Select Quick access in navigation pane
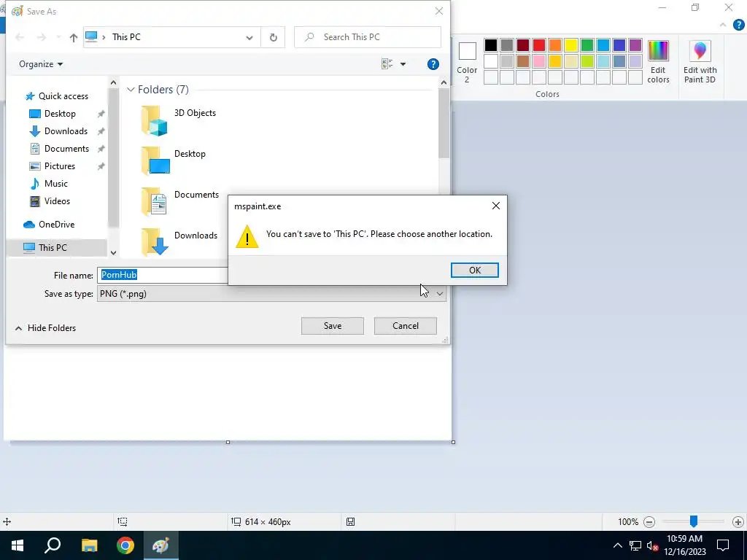Screen dimensions: 747x560 tap(57, 96)
